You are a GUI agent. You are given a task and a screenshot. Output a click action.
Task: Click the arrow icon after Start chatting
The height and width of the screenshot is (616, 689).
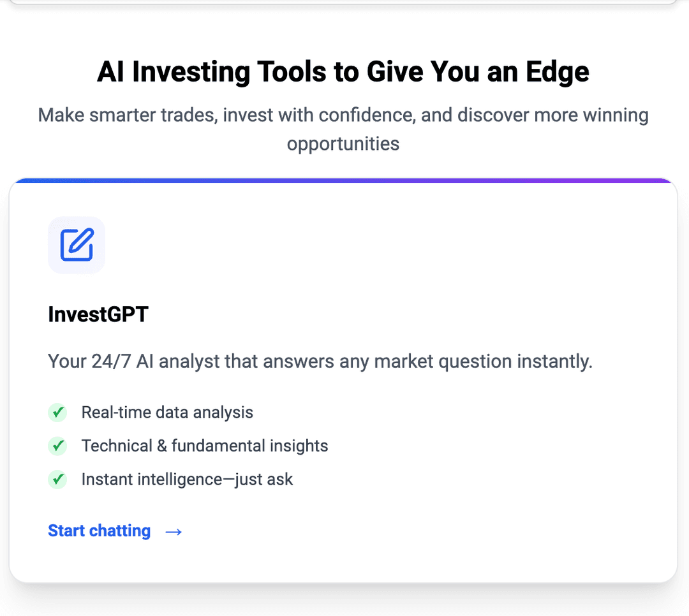(174, 531)
